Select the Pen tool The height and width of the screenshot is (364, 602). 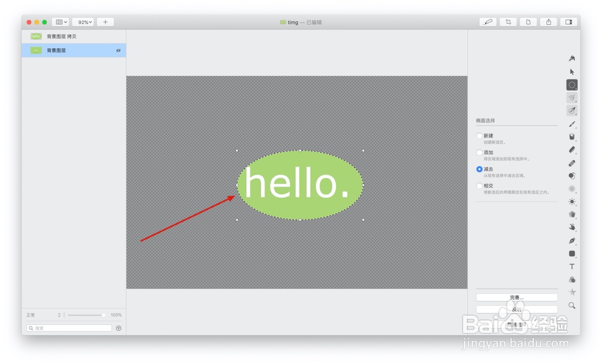click(x=572, y=241)
